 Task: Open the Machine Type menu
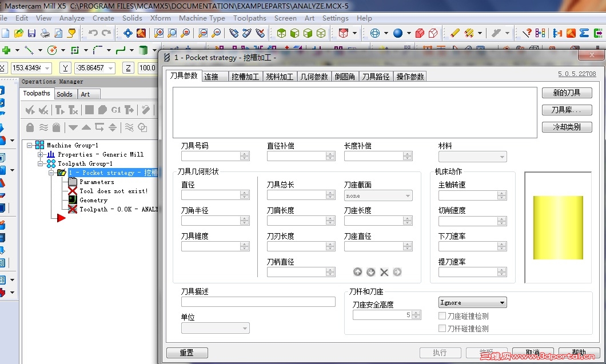coord(202,18)
